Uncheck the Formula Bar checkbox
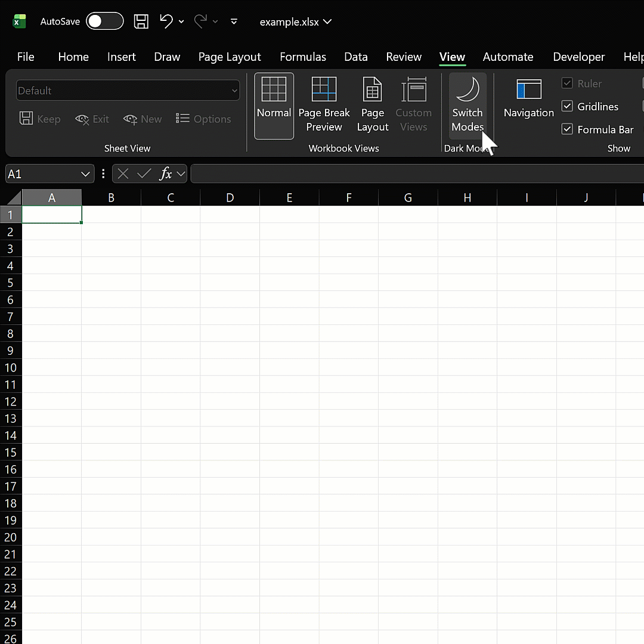Viewport: 644px width, 644px height. coord(567,129)
